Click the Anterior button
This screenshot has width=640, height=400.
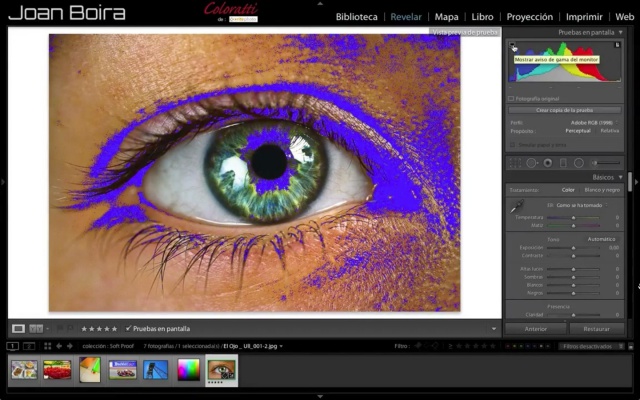tap(536, 329)
